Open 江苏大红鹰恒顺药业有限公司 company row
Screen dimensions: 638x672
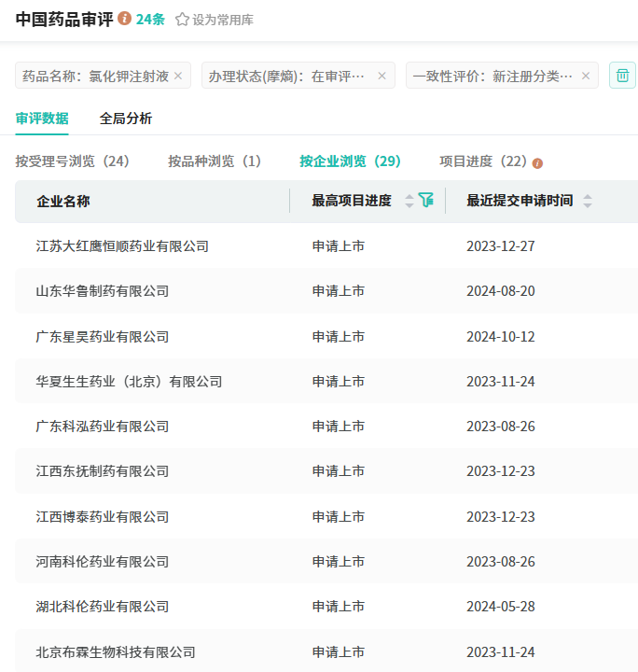point(122,246)
